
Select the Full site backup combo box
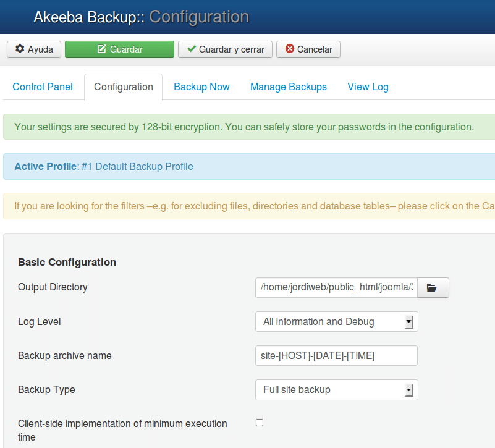click(337, 390)
